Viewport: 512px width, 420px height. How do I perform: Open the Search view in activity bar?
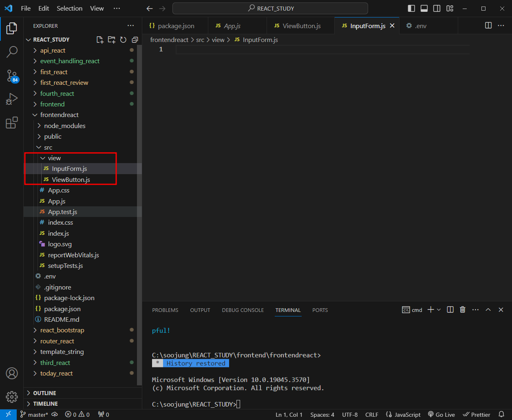[x=12, y=52]
